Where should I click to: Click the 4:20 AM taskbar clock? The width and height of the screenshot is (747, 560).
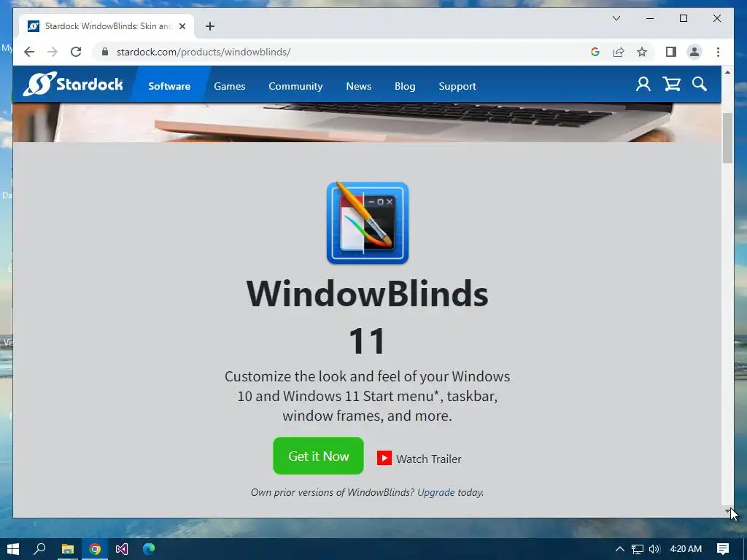(686, 549)
